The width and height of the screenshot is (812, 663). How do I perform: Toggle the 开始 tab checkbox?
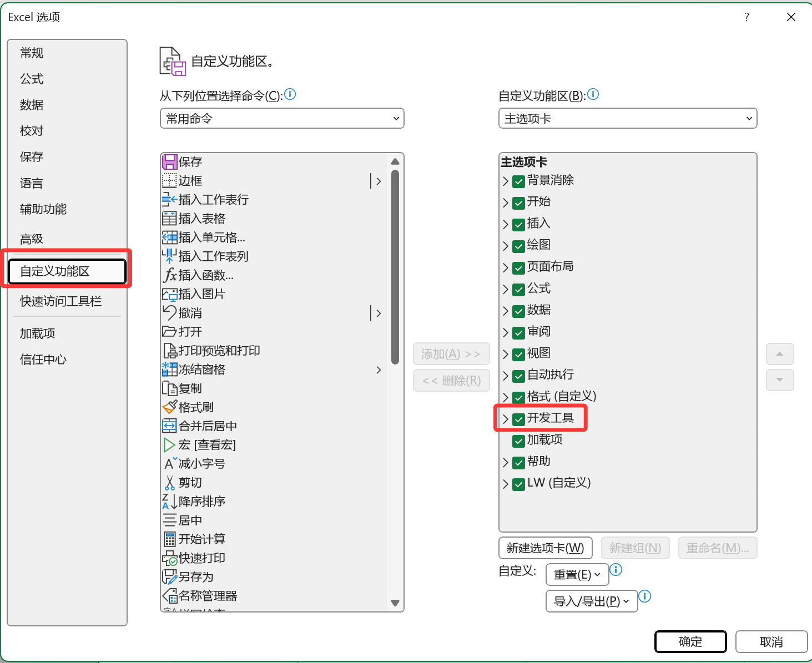518,203
